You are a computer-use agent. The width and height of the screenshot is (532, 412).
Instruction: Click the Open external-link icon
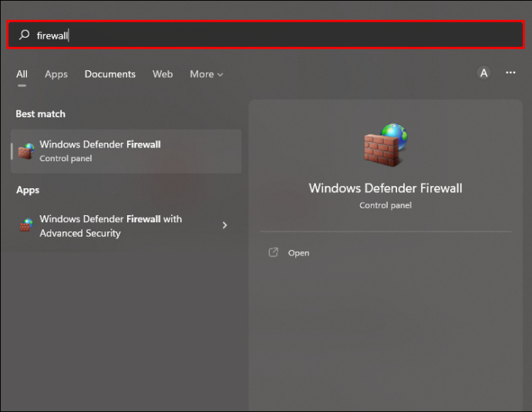pos(273,252)
